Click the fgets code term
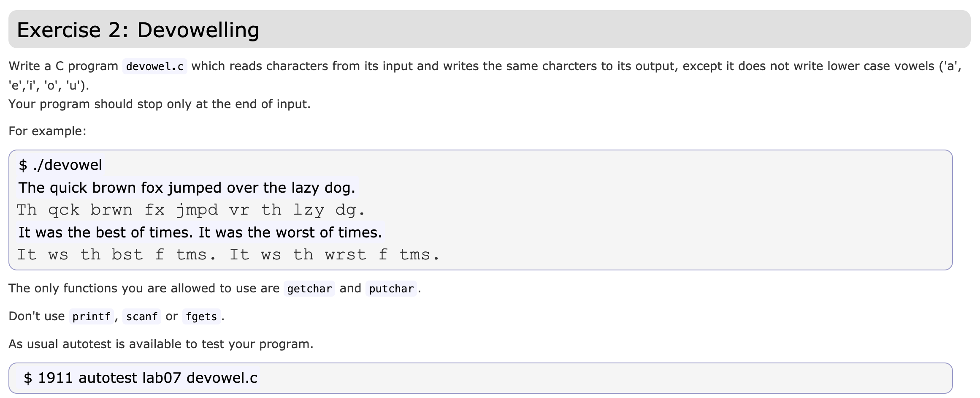Viewport: 980px width, 398px height. 201,316
